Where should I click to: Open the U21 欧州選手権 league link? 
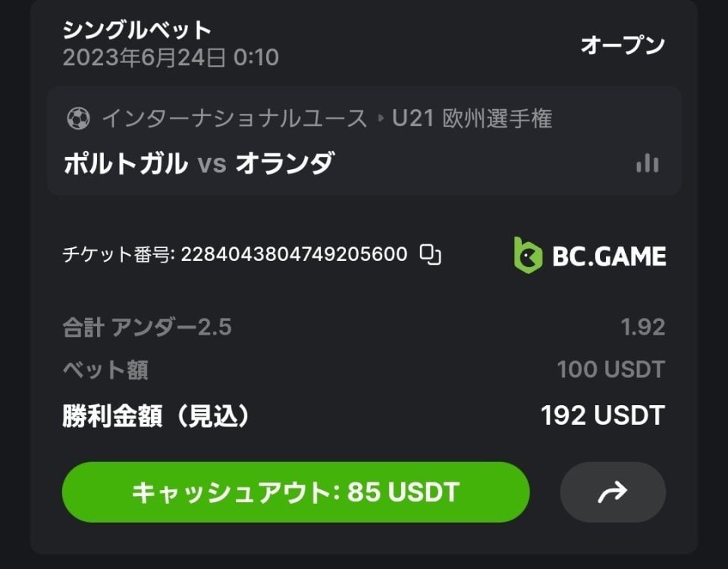(472, 119)
